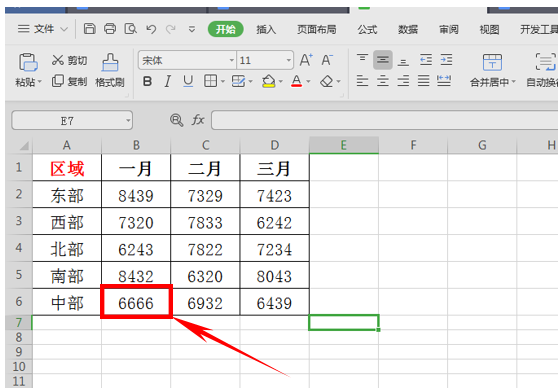The image size is (558, 392).
Task: Toggle vertical middle alignment
Action: point(383,60)
